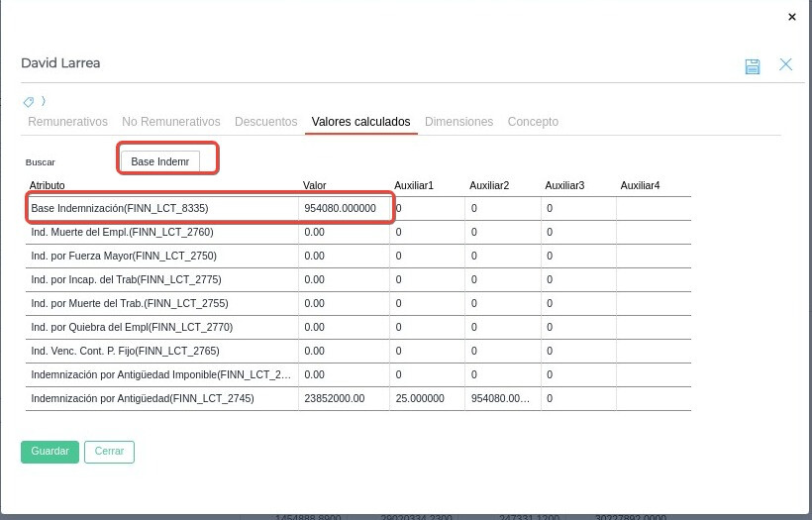Open the No Remunerativos tab

(171, 122)
